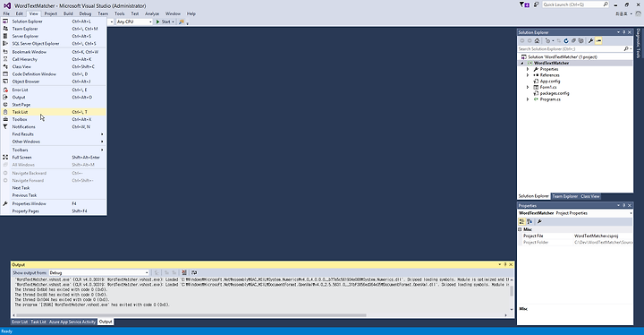Switch to Class View tab
The image size is (644, 335).
pyautogui.click(x=590, y=196)
